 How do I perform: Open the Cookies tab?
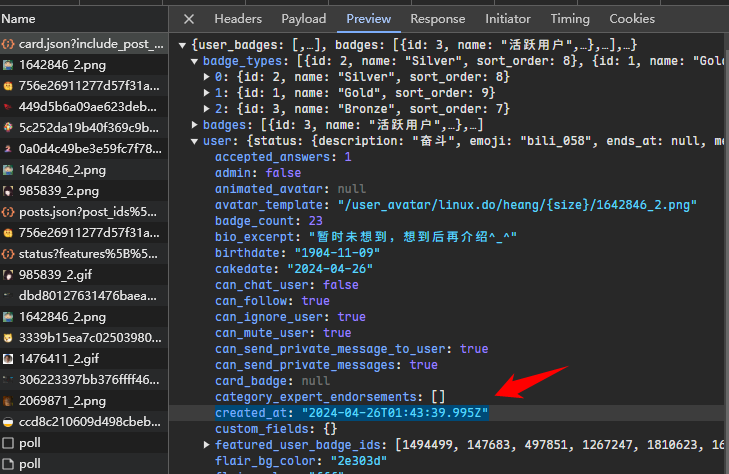point(632,19)
